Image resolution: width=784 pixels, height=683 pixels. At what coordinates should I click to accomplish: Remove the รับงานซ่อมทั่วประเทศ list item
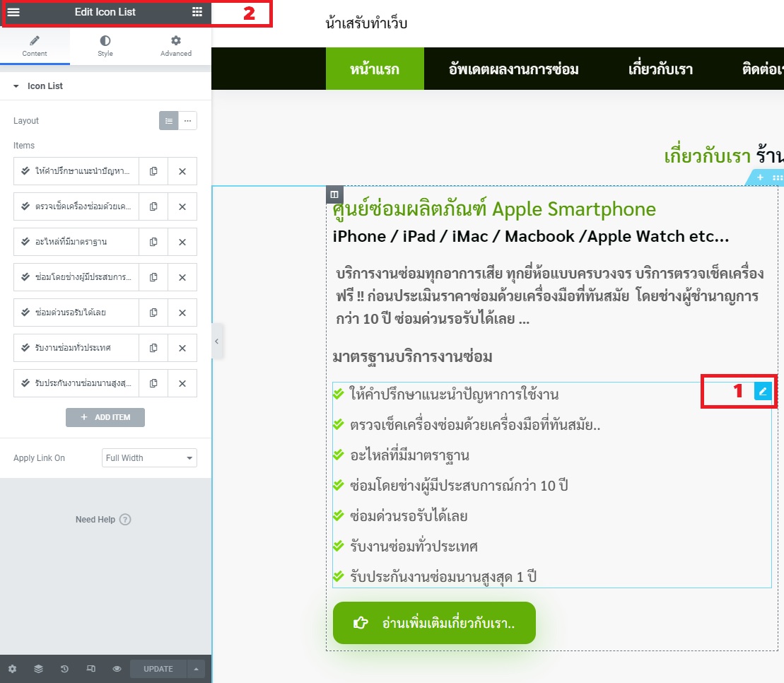click(x=182, y=348)
